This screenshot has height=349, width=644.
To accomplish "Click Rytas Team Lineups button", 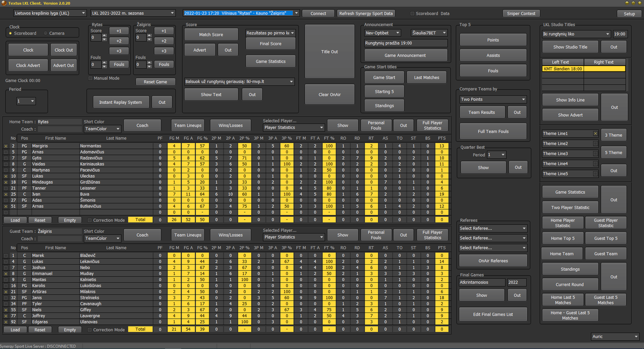I will tap(188, 125).
